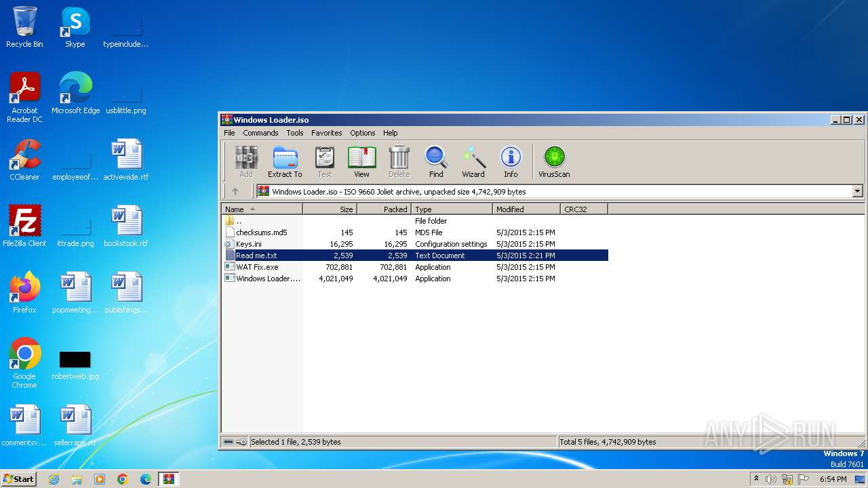Sort list by CRC32 column header
The image size is (868, 488).
pos(584,209)
